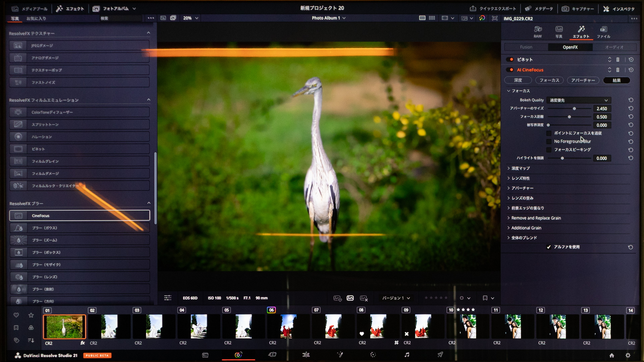The image size is (644, 362).
Task: Open the バージョン 1 dropdown
Action: [x=396, y=298]
